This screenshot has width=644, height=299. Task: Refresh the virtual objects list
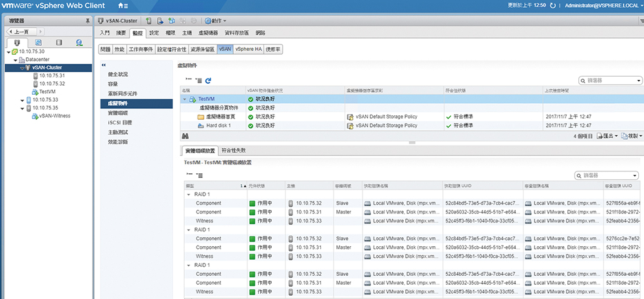[x=208, y=81]
